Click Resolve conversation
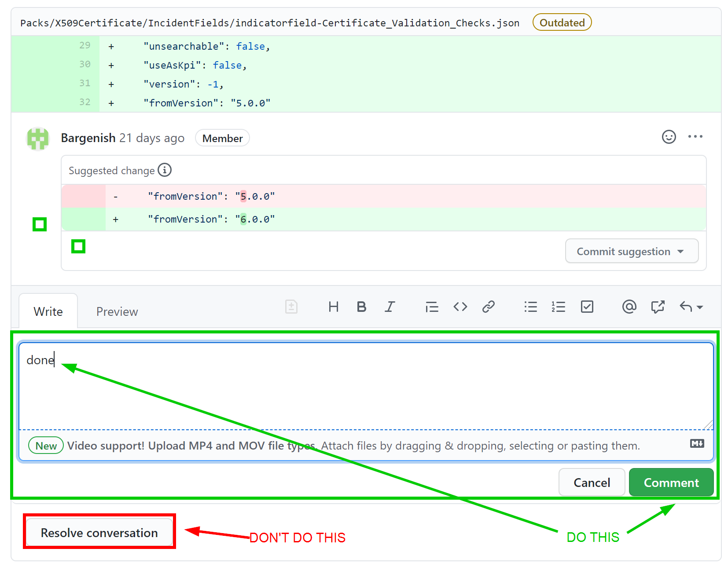This screenshot has height=567, width=728. [99, 532]
